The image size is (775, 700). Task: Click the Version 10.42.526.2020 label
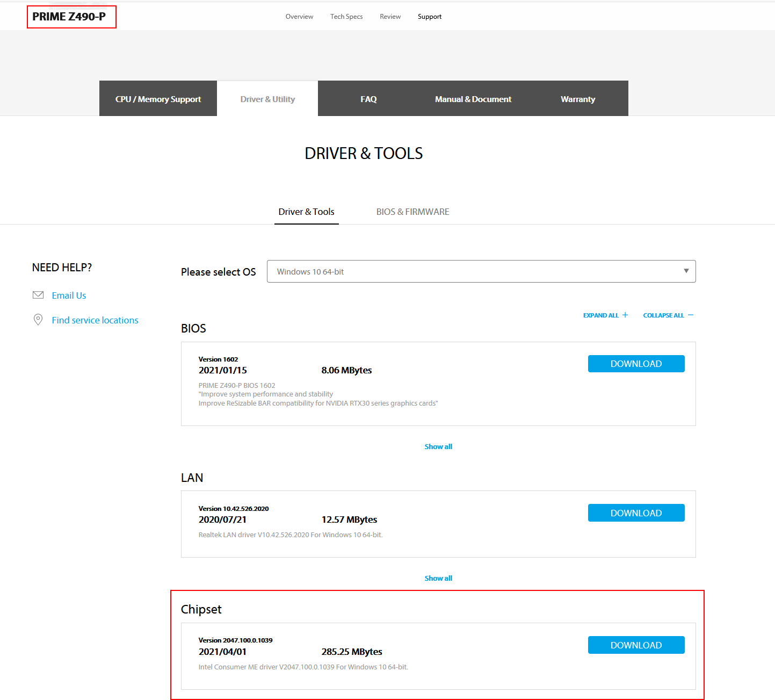click(234, 509)
